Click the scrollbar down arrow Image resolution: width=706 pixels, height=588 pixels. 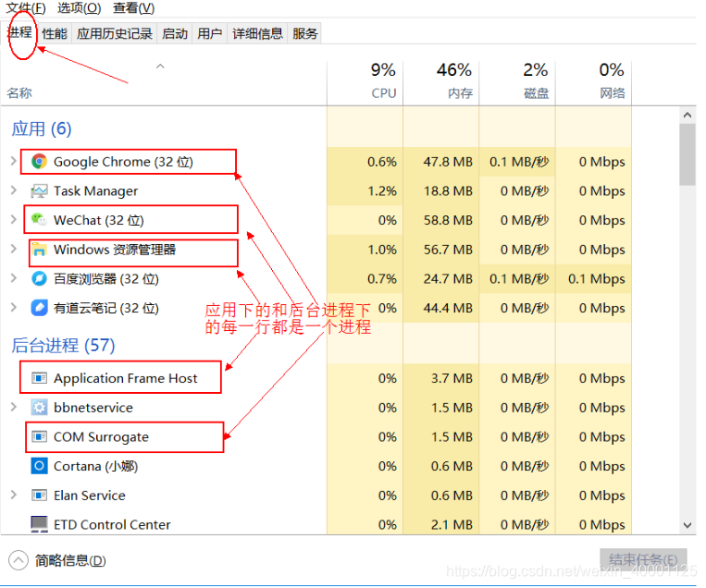[687, 524]
